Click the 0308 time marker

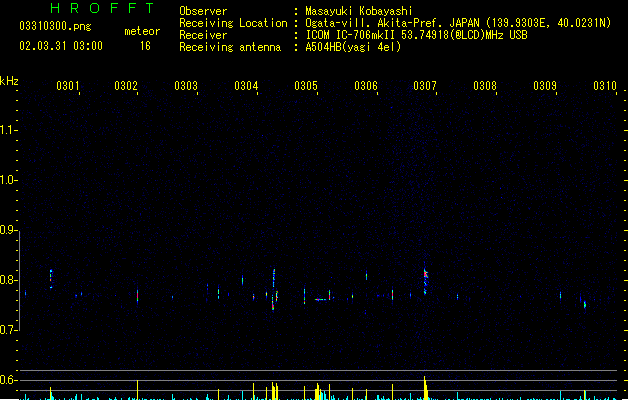pos(485,86)
